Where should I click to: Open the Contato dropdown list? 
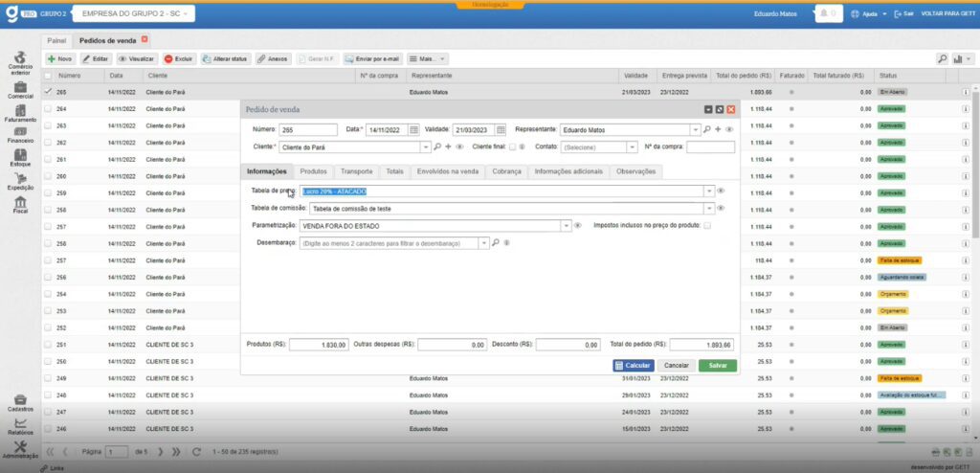pyautogui.click(x=632, y=147)
